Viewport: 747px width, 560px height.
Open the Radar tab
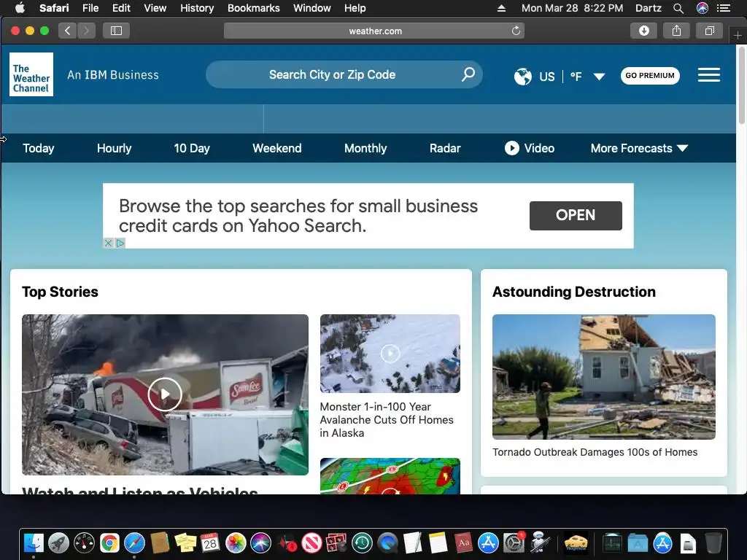pos(445,148)
